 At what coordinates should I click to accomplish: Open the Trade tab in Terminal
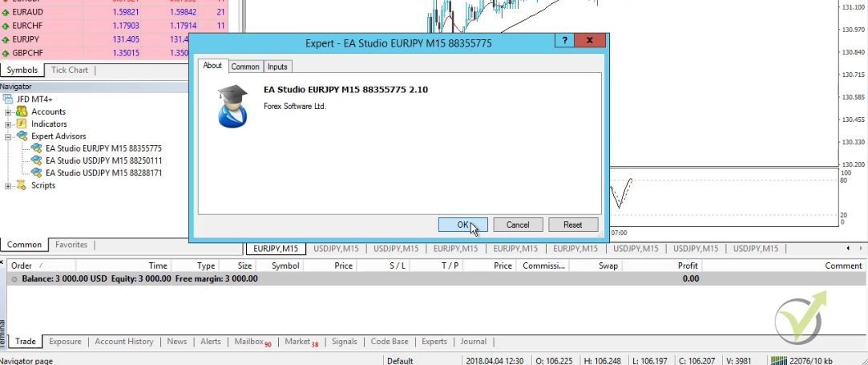(x=26, y=342)
